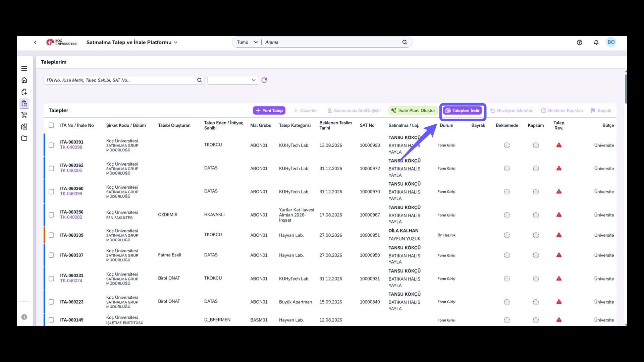Click the ITA-060149 request number
Screen dimensions: 644x362
72,320
